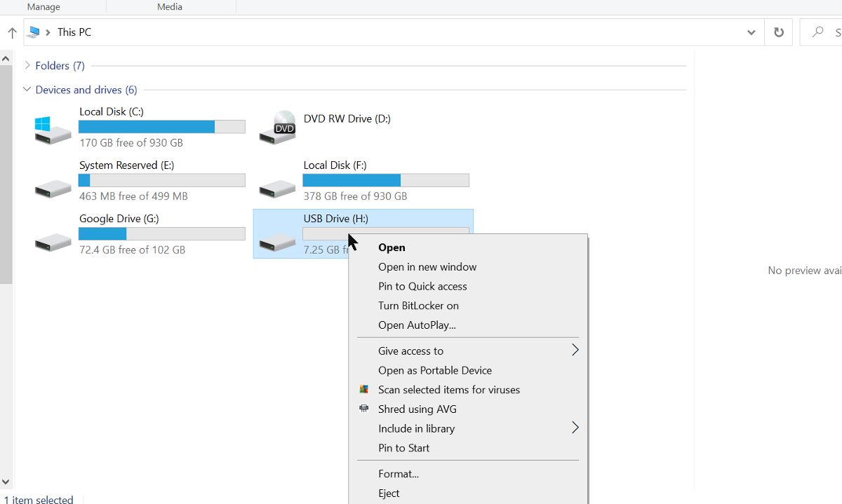
Task: Click the up arrow navigation icon
Action: tap(12, 32)
